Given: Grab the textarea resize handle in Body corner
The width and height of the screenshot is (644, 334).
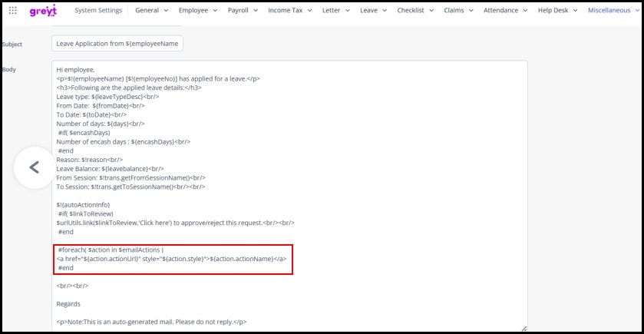Looking at the screenshot, I should point(523,329).
